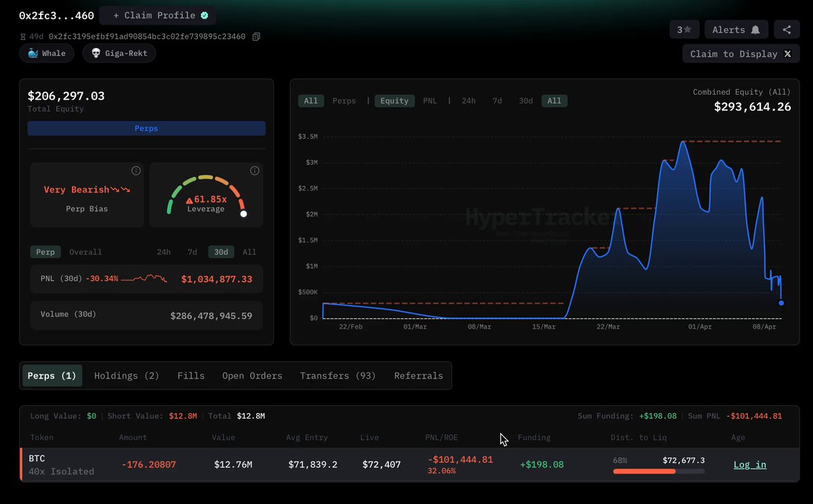Screen dimensions: 813x504
Task: Switch stats panel to Overall
Action: 85,252
